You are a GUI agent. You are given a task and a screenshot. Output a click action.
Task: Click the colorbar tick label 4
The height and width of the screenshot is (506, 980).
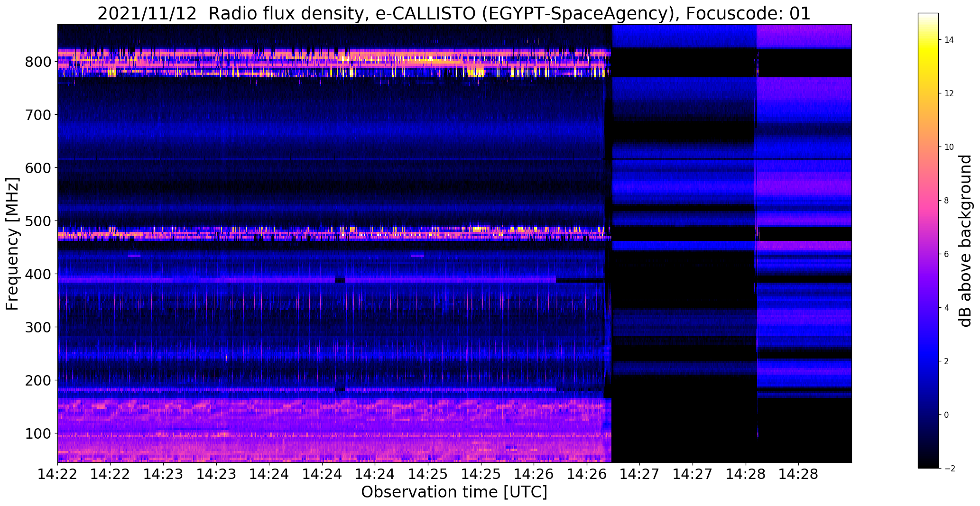[x=947, y=308]
